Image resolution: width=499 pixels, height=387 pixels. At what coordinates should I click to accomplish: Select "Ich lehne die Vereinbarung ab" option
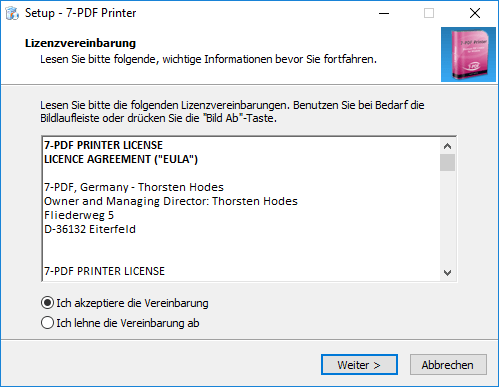[47, 323]
